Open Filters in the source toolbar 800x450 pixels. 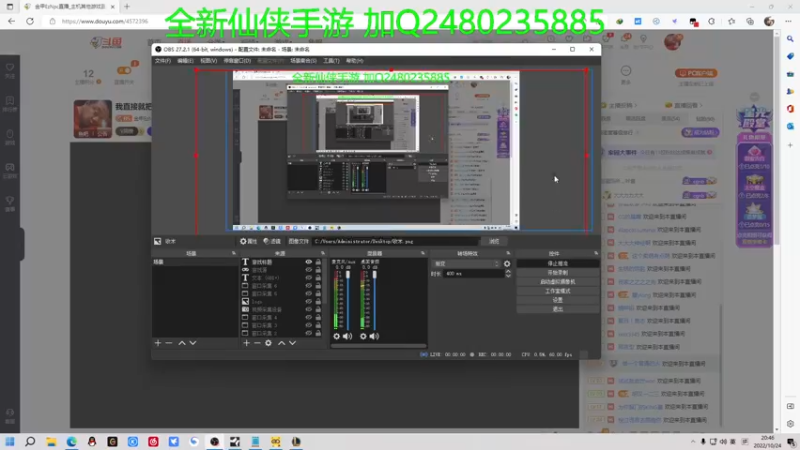pos(272,241)
